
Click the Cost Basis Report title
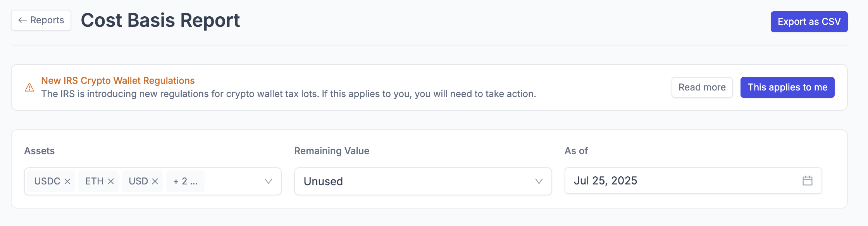[x=160, y=20]
